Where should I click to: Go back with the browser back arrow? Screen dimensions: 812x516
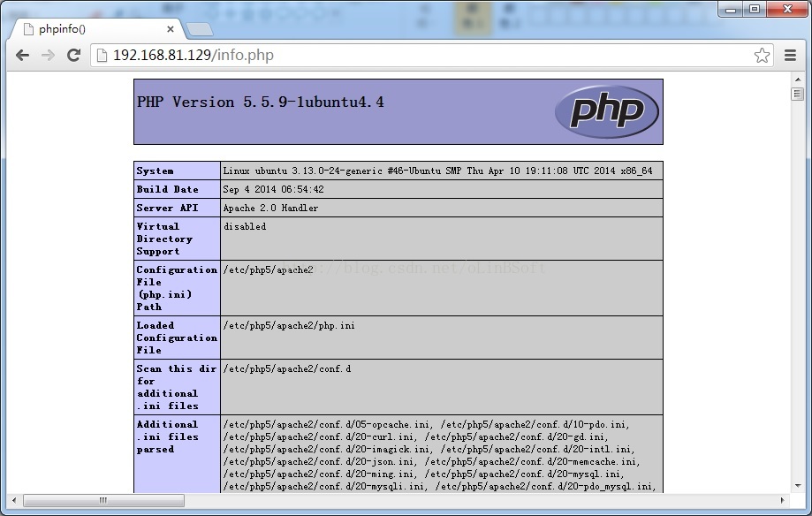pos(22,55)
